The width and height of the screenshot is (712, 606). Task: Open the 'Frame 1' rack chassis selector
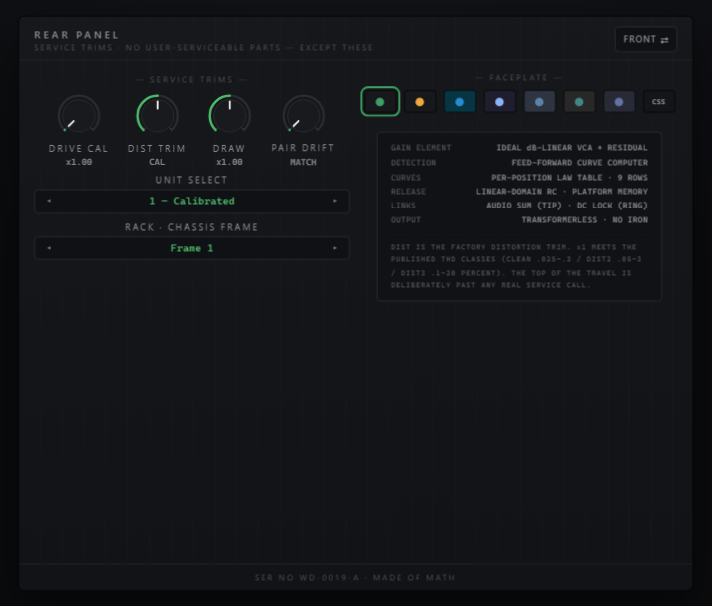[x=192, y=248]
